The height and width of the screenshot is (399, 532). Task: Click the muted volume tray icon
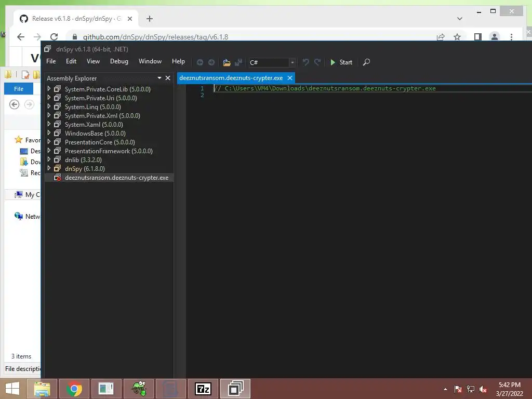coord(483,389)
